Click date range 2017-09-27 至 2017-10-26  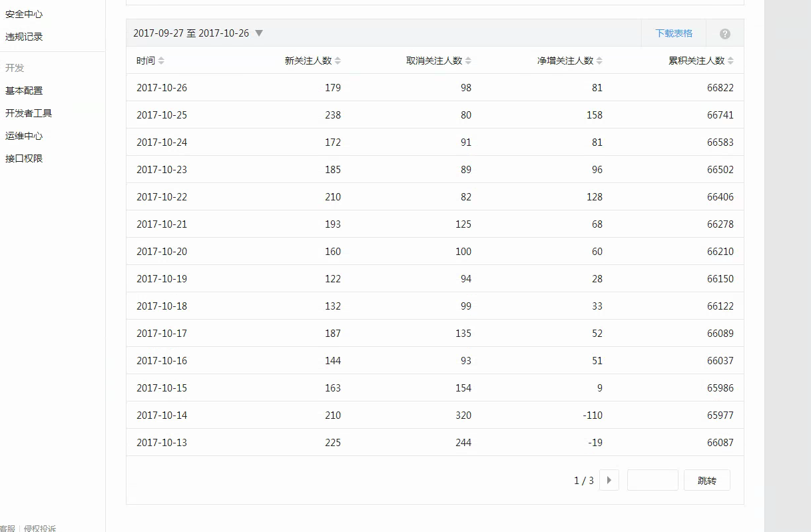click(191, 33)
